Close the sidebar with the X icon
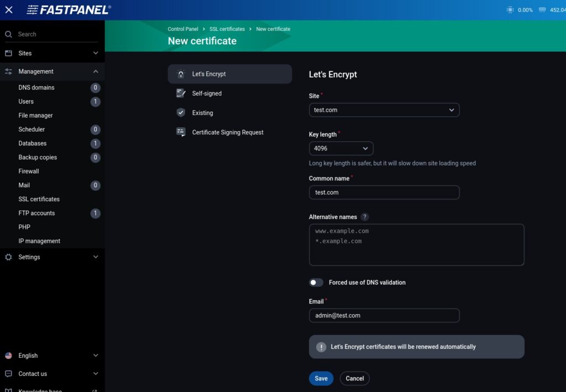This screenshot has height=392, width=566. click(9, 10)
